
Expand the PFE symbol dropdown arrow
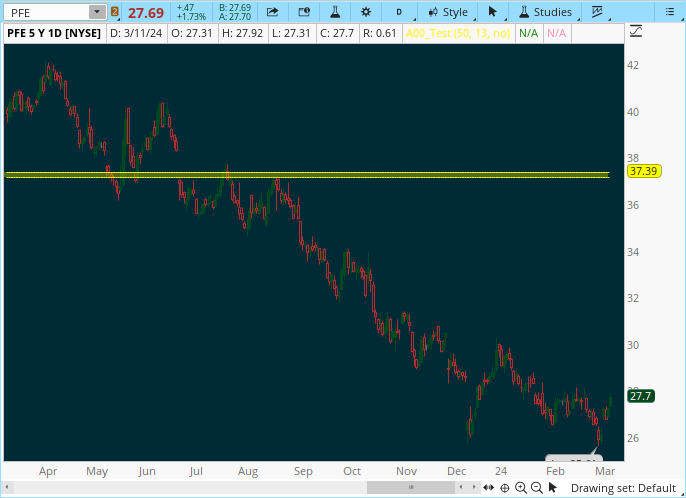(x=97, y=12)
